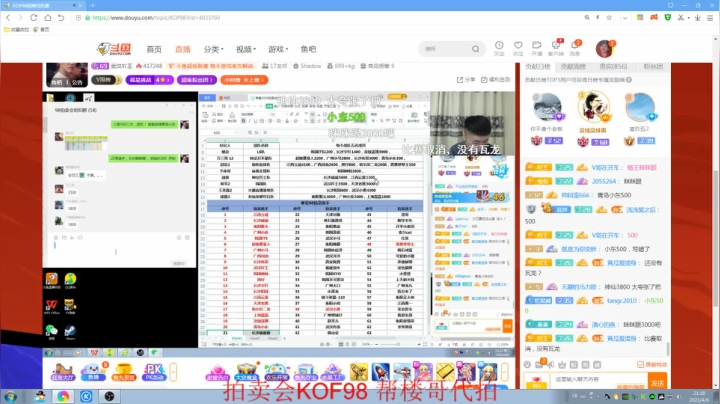Switch to the 粉丝团 tab
This screenshot has height=404, width=720.
coord(653,67)
